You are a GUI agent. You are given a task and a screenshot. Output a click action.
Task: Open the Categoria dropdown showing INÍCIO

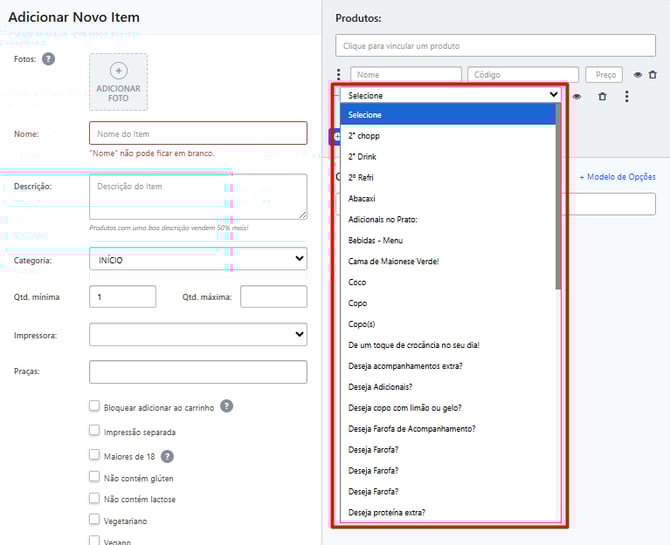click(198, 259)
